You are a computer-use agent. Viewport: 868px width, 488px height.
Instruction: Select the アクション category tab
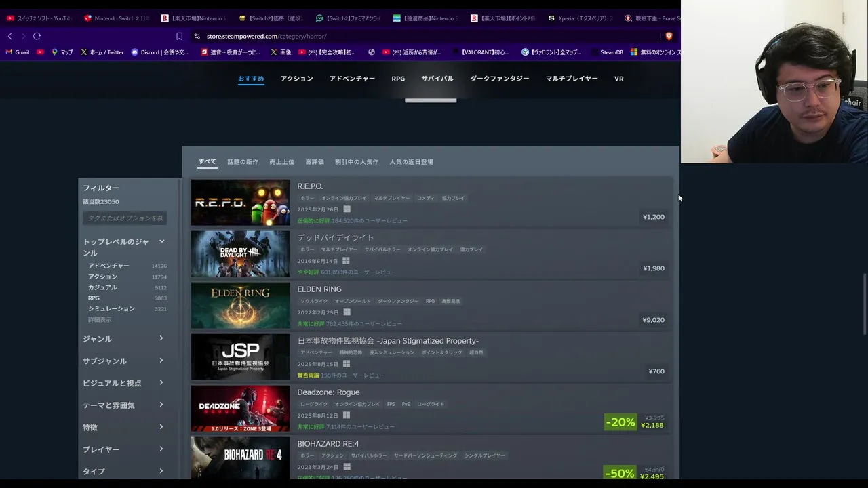[x=297, y=79]
